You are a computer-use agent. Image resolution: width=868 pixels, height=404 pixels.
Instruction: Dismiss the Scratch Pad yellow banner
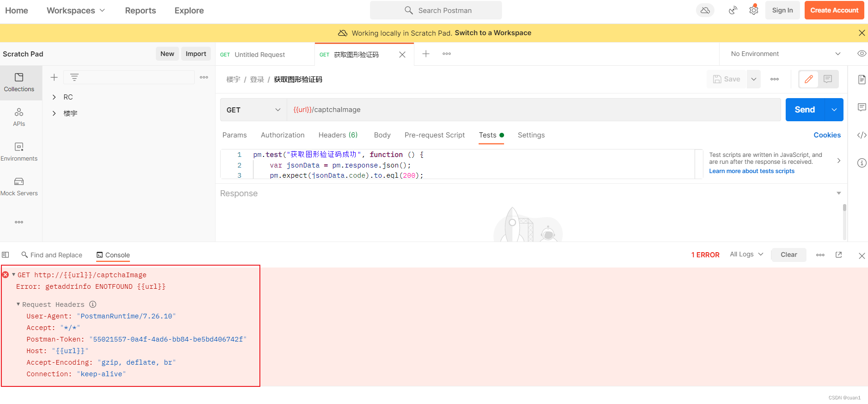(x=862, y=33)
